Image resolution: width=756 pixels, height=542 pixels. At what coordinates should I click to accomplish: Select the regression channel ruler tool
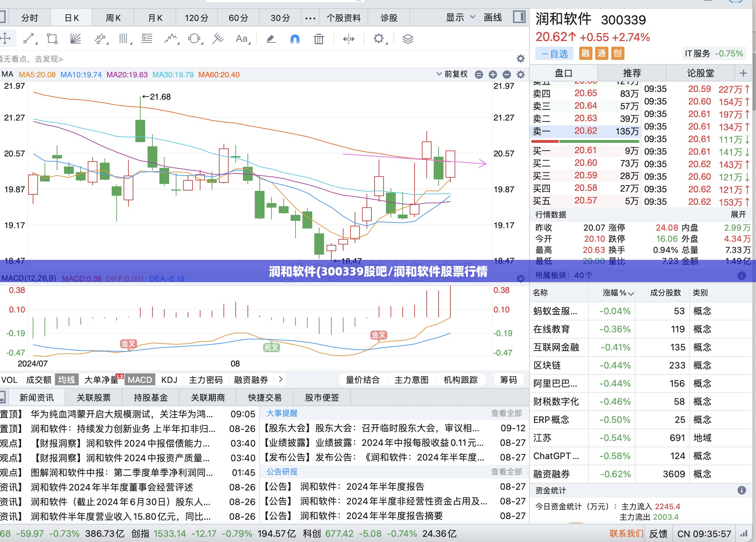[218, 38]
